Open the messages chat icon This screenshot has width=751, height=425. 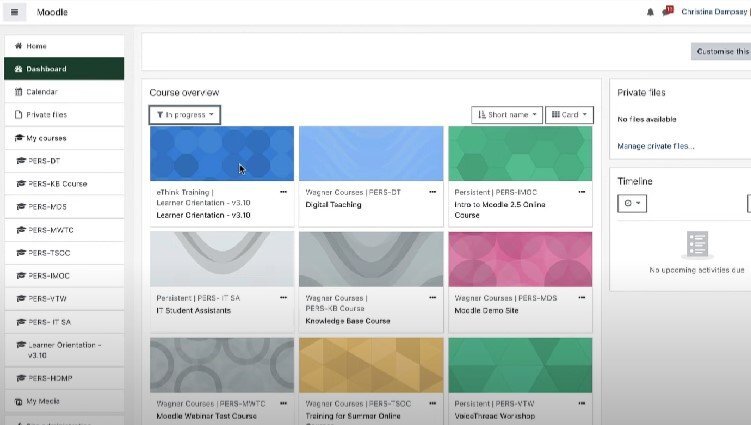[x=667, y=12]
